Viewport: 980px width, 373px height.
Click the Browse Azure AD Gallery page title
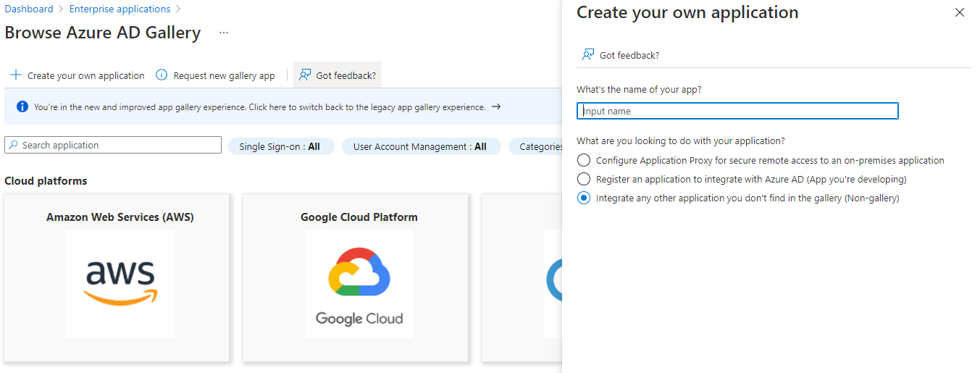pyautogui.click(x=103, y=33)
